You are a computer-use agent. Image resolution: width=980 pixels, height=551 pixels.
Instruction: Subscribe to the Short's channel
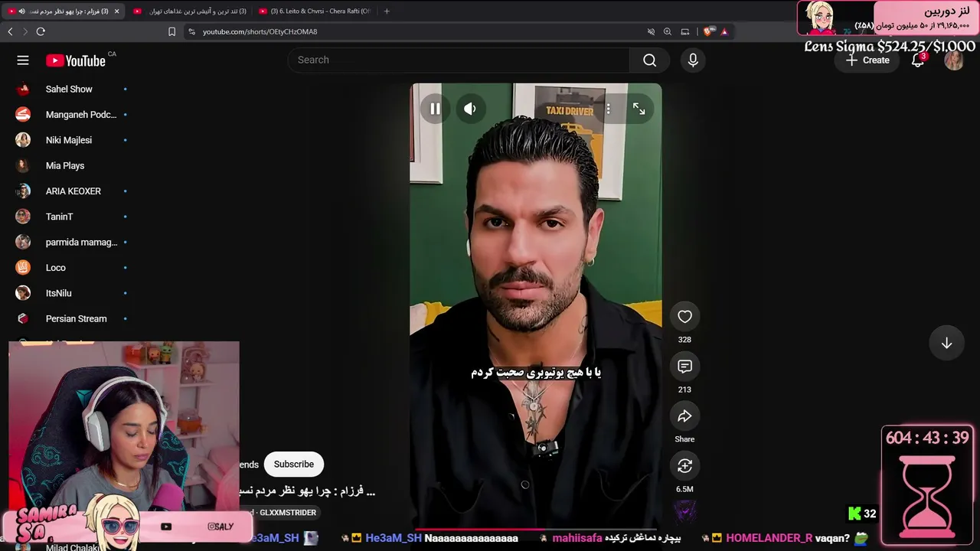294,465
